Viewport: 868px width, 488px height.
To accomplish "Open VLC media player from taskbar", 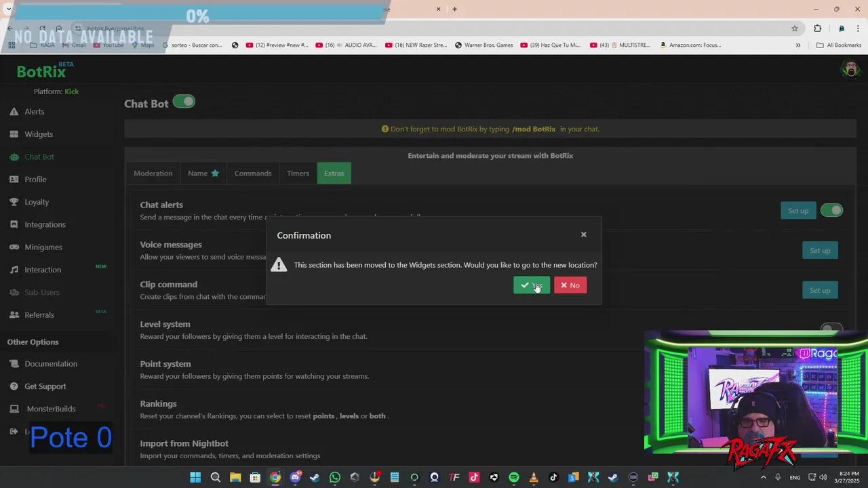I will tap(534, 477).
